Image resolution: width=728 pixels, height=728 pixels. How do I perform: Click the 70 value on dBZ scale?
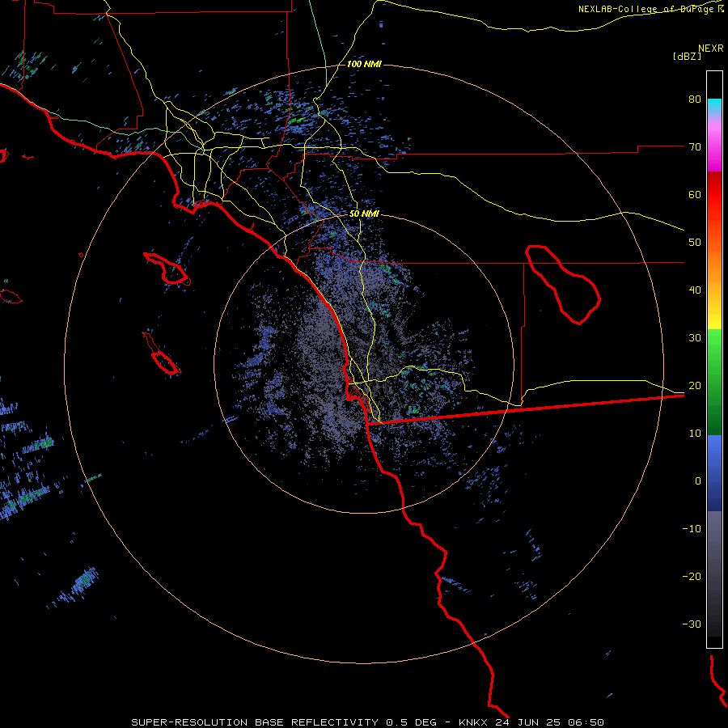[x=695, y=146]
